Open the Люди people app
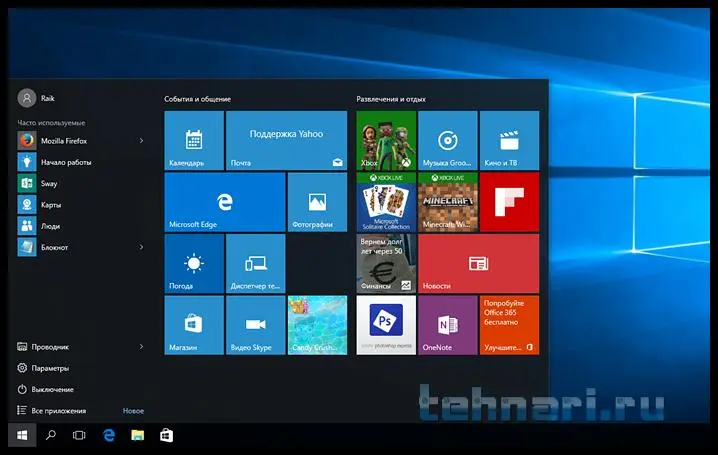Image resolution: width=718 pixels, height=455 pixels. point(82,226)
